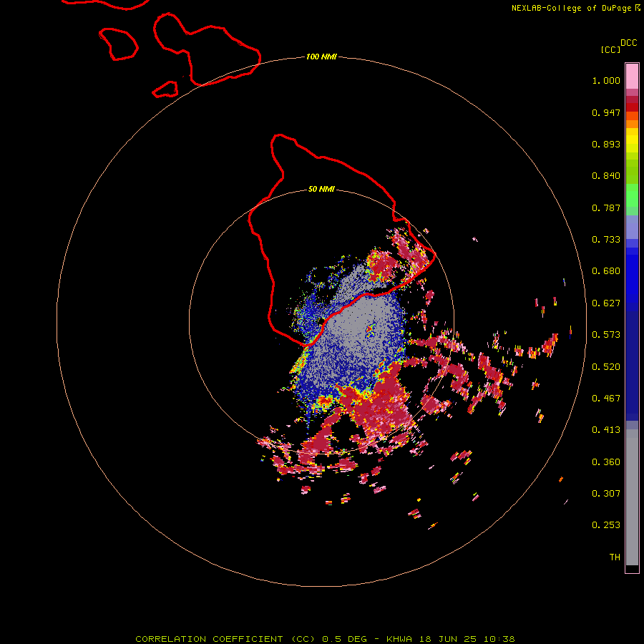Image resolution: width=644 pixels, height=644 pixels.
Task: Select the 1.000 scale value
Action: click(x=606, y=80)
